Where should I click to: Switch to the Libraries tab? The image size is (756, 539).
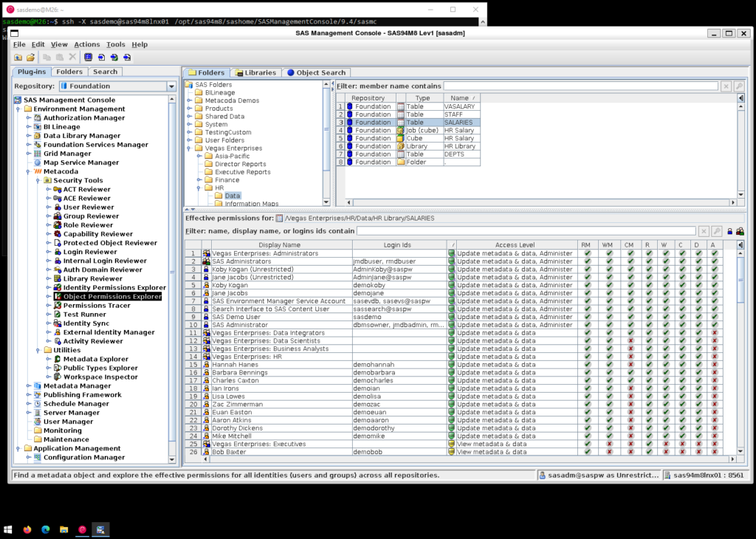tap(257, 72)
